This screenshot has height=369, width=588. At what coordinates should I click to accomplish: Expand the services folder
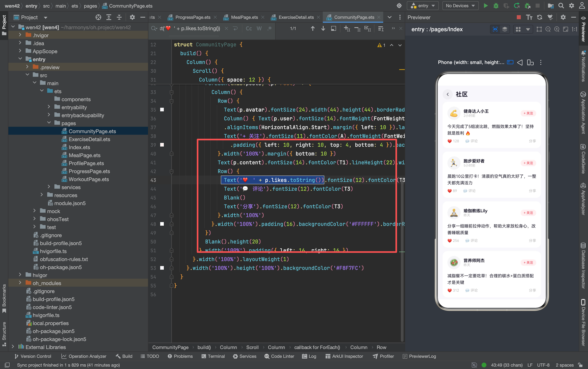pos(49,187)
